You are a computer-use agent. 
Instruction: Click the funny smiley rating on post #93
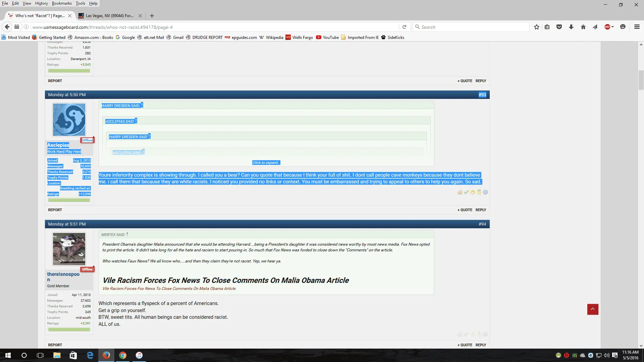(473, 192)
